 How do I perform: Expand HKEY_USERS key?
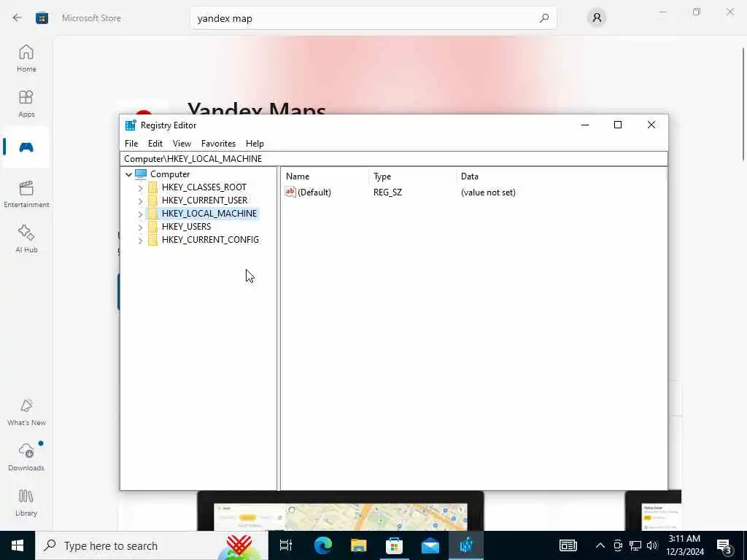pos(140,227)
